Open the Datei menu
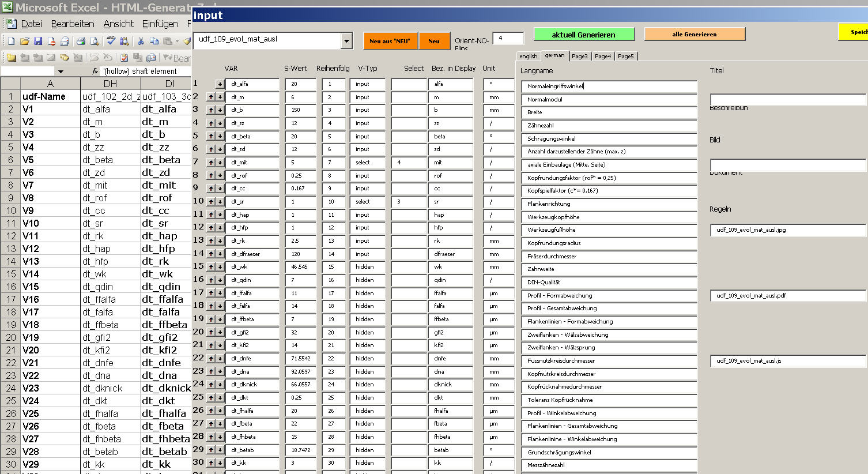 pos(32,24)
